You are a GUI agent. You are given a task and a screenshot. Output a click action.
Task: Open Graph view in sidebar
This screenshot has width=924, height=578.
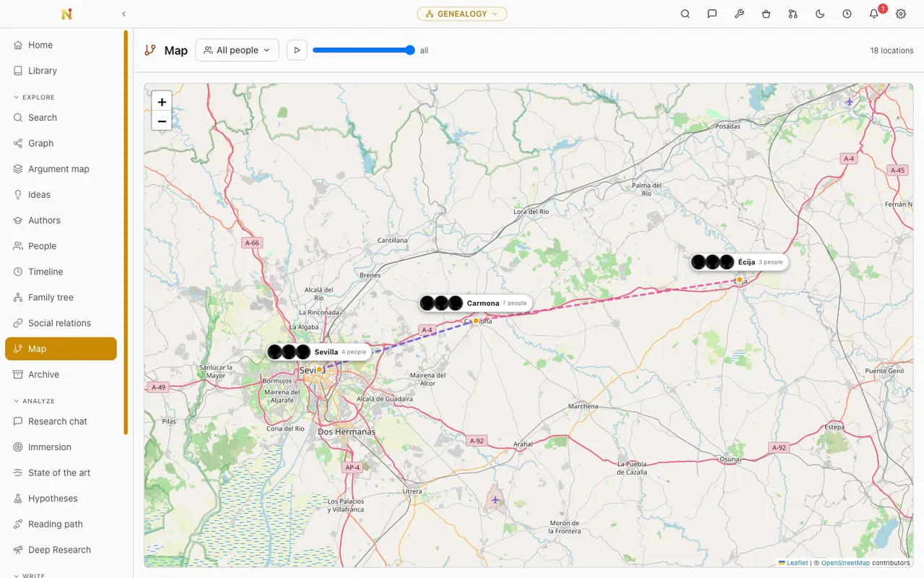click(x=61, y=143)
